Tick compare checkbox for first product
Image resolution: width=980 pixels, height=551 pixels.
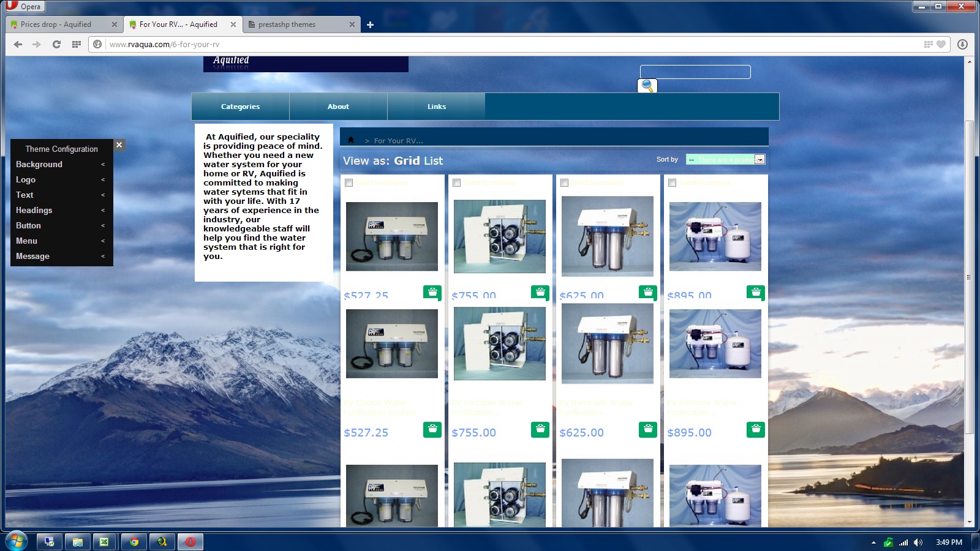[x=349, y=182]
